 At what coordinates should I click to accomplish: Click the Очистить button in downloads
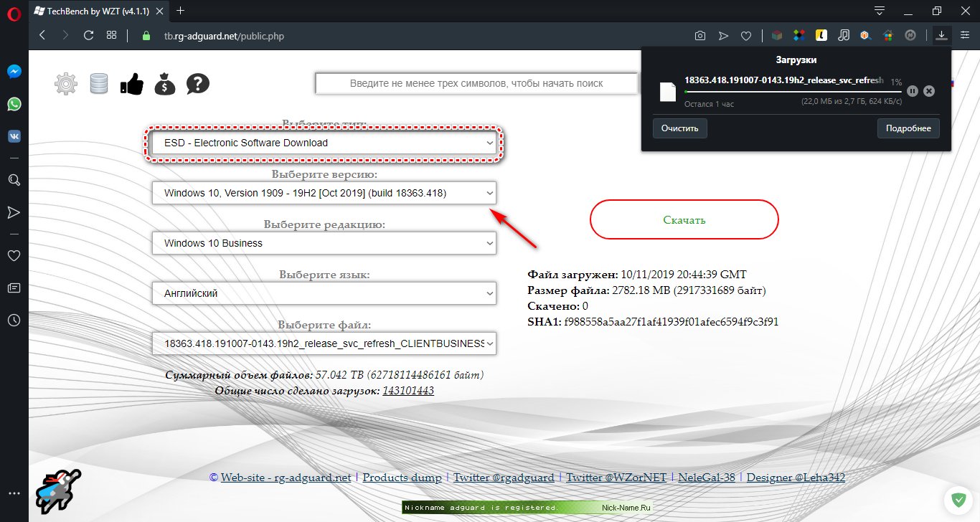click(x=680, y=128)
